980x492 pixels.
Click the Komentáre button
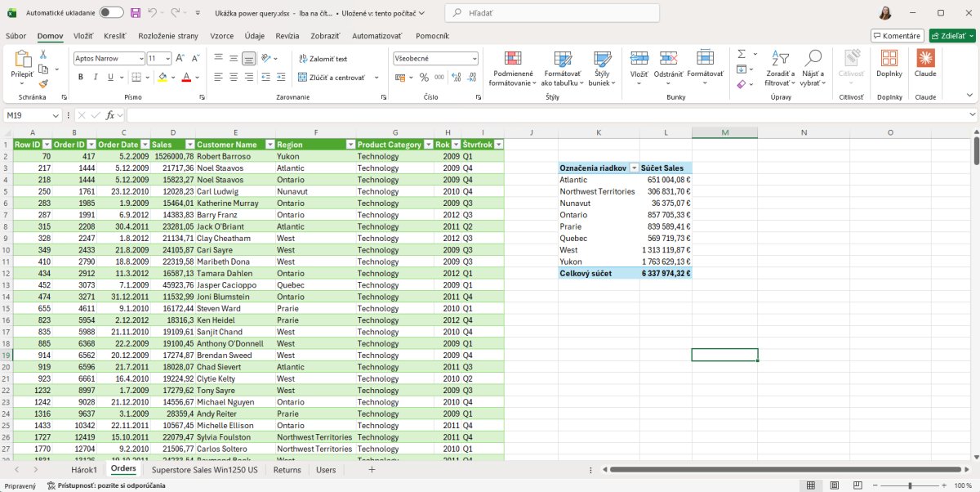897,36
